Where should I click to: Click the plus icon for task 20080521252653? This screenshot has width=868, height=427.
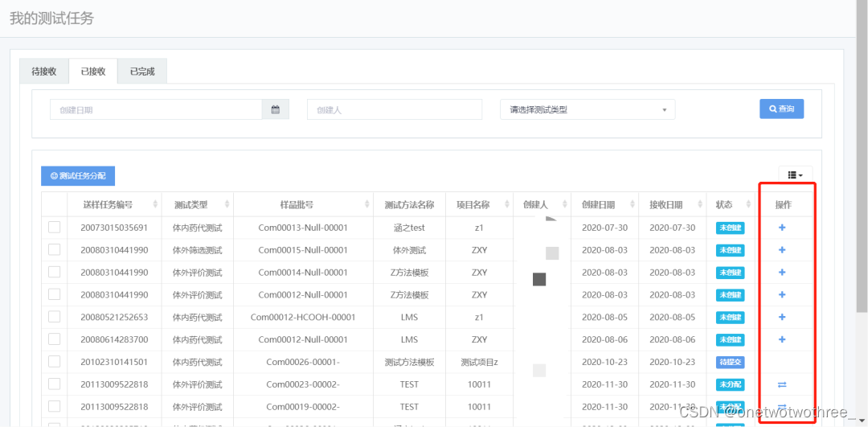click(x=782, y=318)
